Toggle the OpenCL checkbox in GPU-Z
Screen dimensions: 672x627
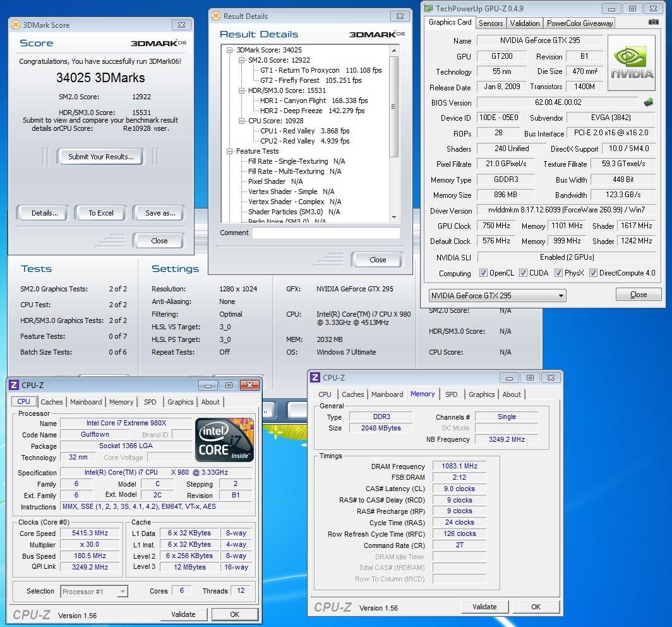coord(483,273)
